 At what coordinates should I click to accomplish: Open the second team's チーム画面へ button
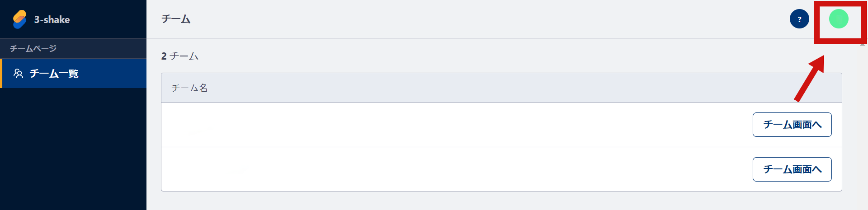pyautogui.click(x=792, y=169)
